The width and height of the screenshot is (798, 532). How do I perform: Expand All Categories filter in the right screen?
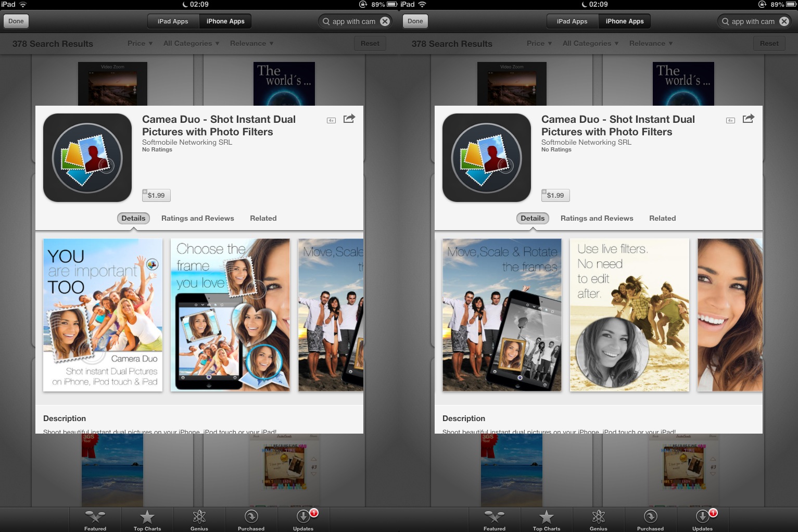tap(591, 43)
